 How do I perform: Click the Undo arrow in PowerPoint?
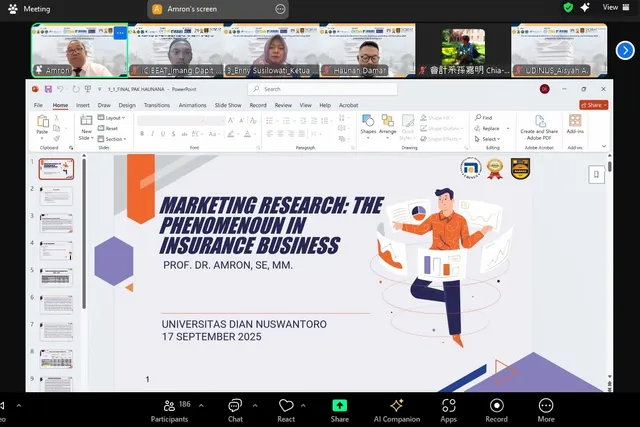(x=60, y=89)
